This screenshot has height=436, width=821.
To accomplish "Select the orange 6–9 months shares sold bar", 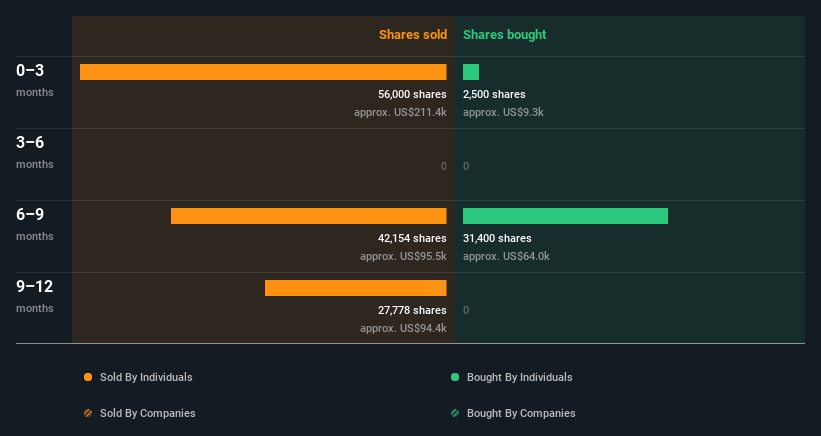I will coord(308,216).
